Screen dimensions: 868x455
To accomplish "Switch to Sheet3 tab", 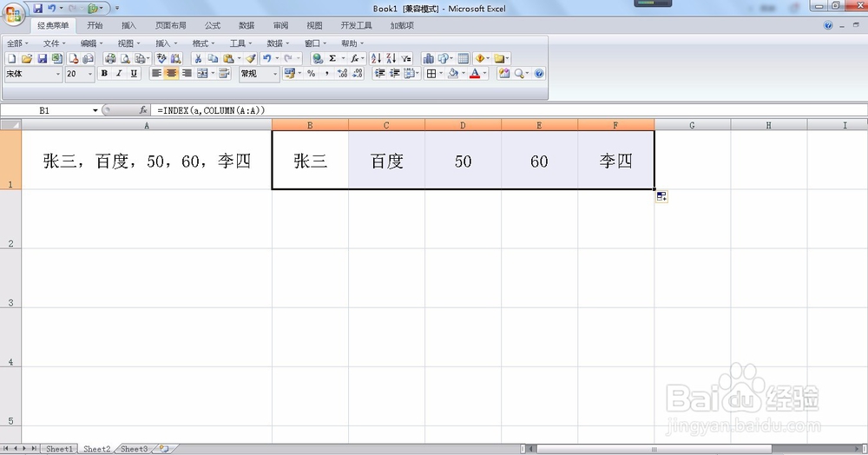I will coord(134,449).
